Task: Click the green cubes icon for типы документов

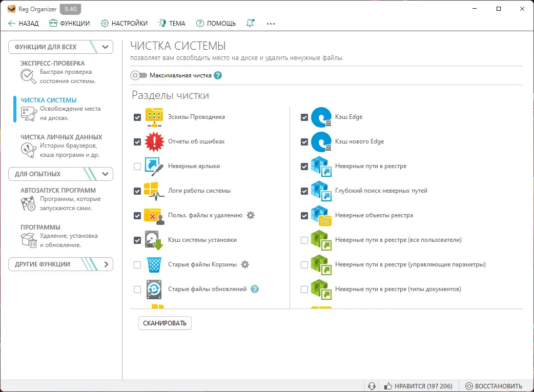Action: pyautogui.click(x=321, y=289)
